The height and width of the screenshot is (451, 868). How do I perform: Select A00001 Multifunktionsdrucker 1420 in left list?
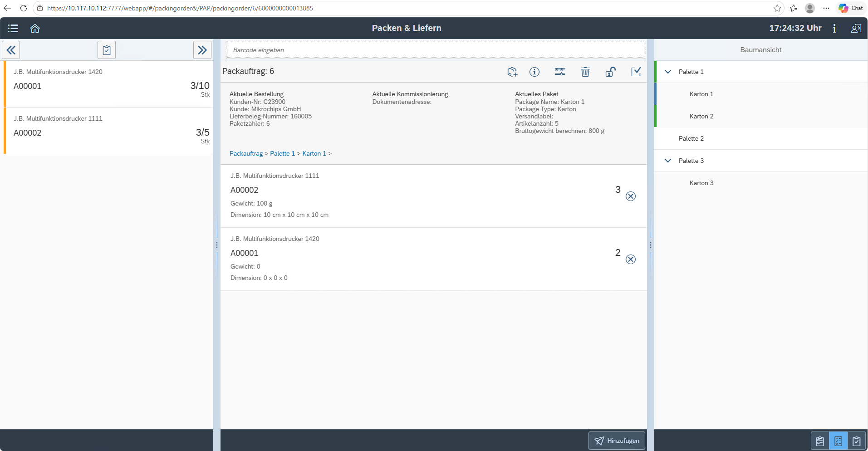(109, 84)
